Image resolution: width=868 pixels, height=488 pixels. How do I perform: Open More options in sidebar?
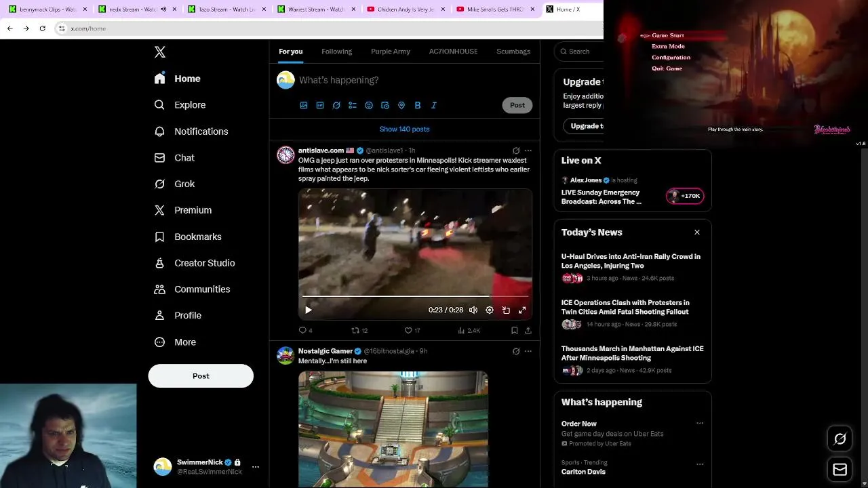175,342
